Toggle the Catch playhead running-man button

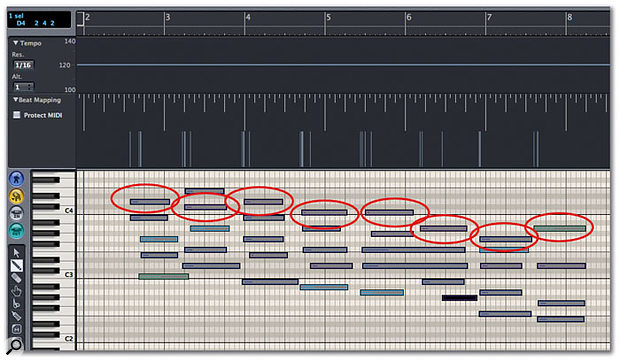click(x=16, y=179)
